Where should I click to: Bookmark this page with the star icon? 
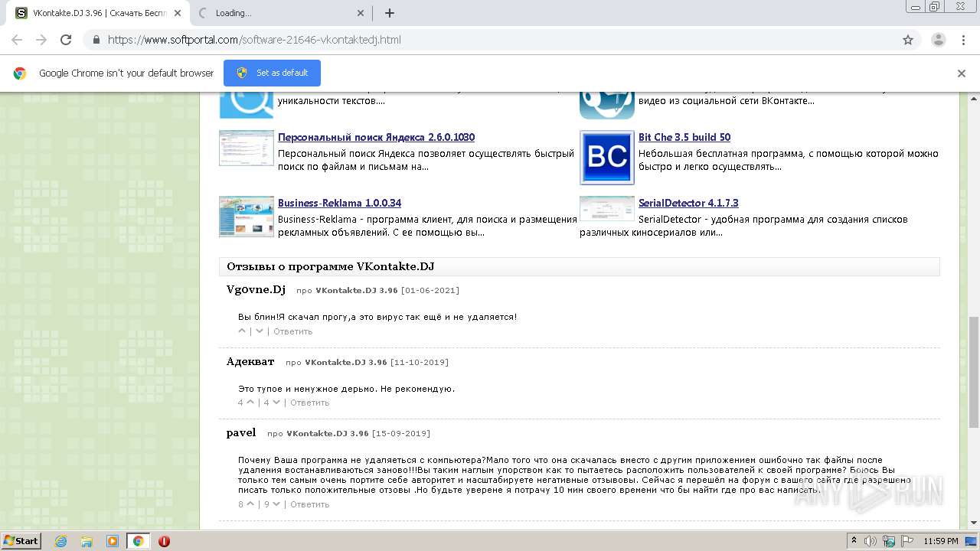click(x=908, y=40)
